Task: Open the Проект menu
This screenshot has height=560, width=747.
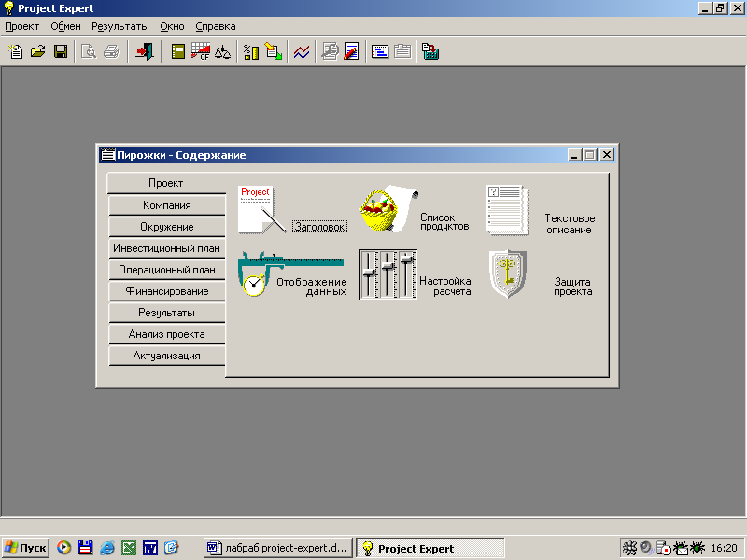Action: click(x=21, y=27)
